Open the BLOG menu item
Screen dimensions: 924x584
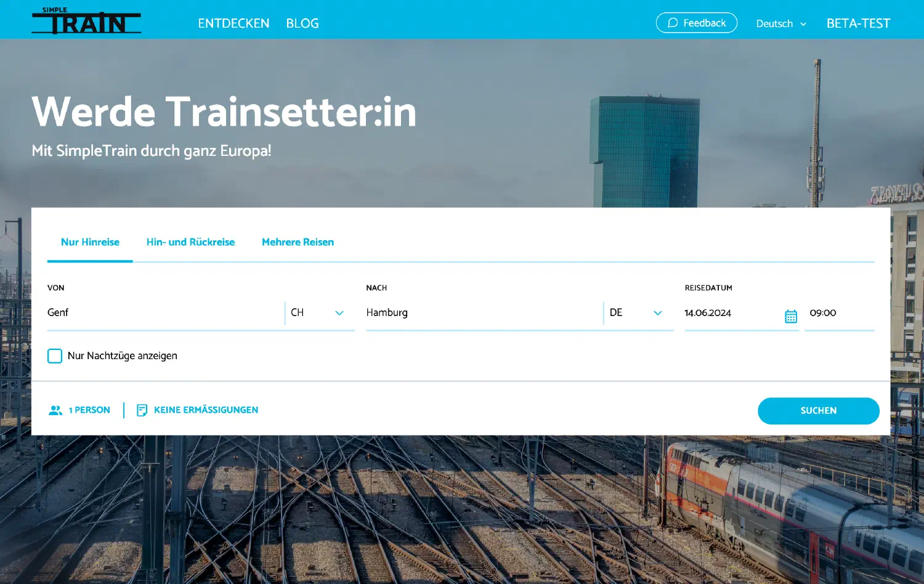tap(302, 23)
